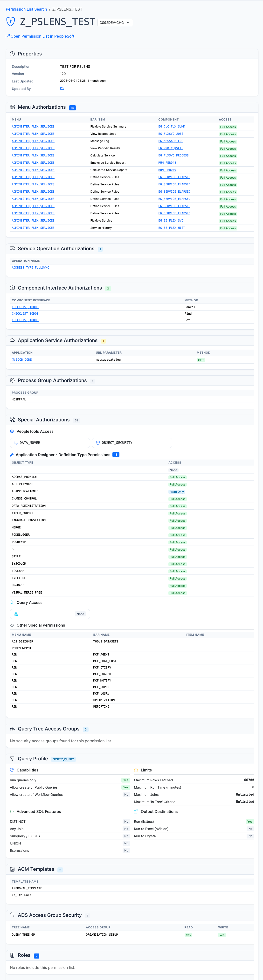This screenshot has width=263, height=980.
Task: Click the Process Group Authorizations gear icon
Action: 12,380
